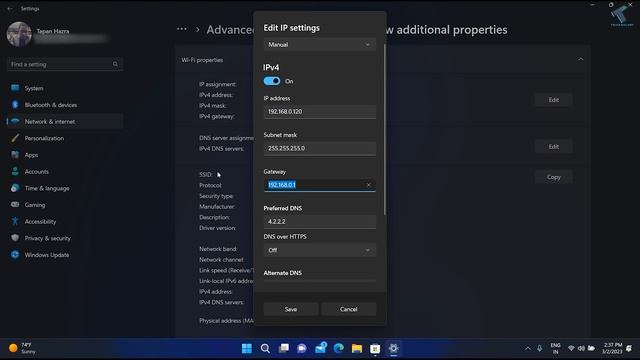Click the Gateway input field
This screenshot has height=360, width=640.
pos(320,185)
